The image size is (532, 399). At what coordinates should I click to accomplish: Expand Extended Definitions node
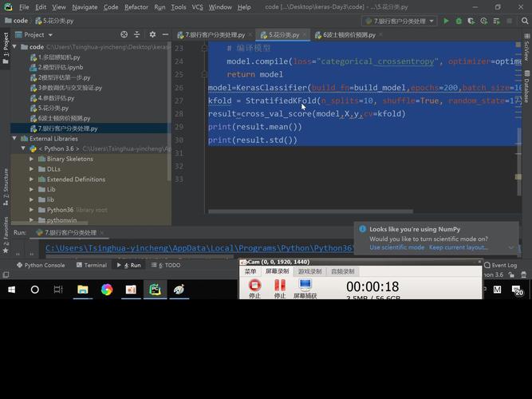click(32, 180)
